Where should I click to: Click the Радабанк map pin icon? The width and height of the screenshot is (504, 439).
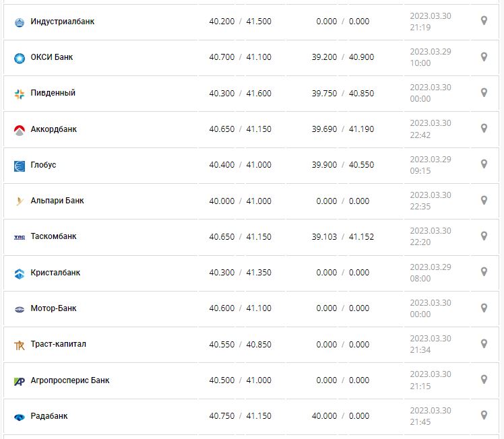click(x=484, y=415)
